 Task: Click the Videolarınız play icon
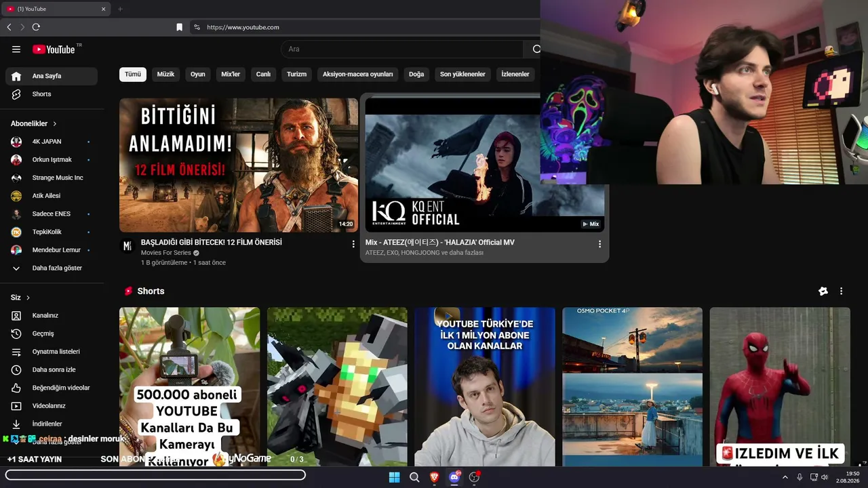[16, 406]
